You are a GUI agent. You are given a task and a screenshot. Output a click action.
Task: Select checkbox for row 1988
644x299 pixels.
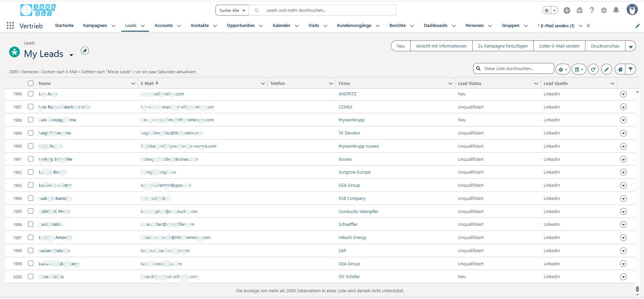(x=31, y=120)
